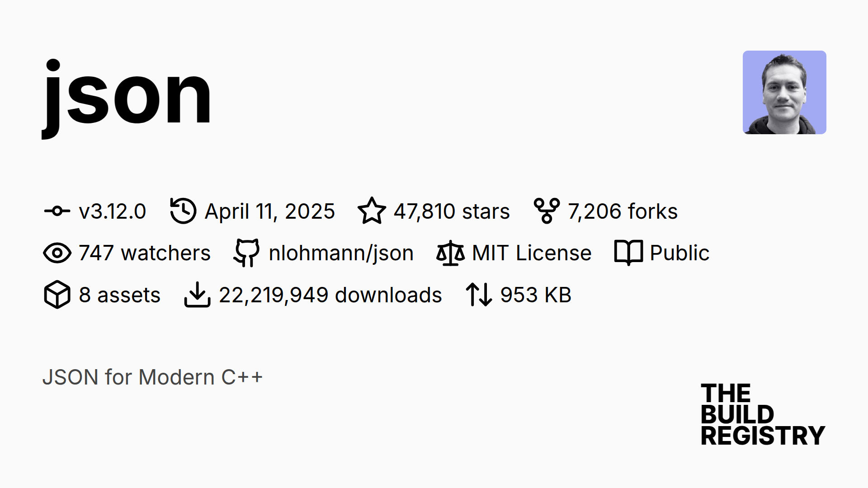Click the fork icon beside 7,206 forks
This screenshot has height=488, width=868.
(x=547, y=211)
